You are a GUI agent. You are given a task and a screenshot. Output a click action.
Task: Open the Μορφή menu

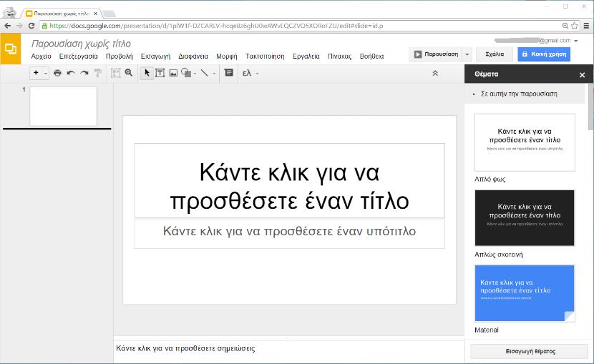tap(227, 56)
